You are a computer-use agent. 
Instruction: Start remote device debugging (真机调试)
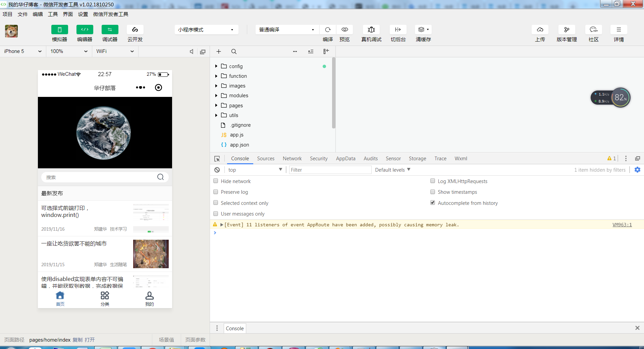point(371,30)
